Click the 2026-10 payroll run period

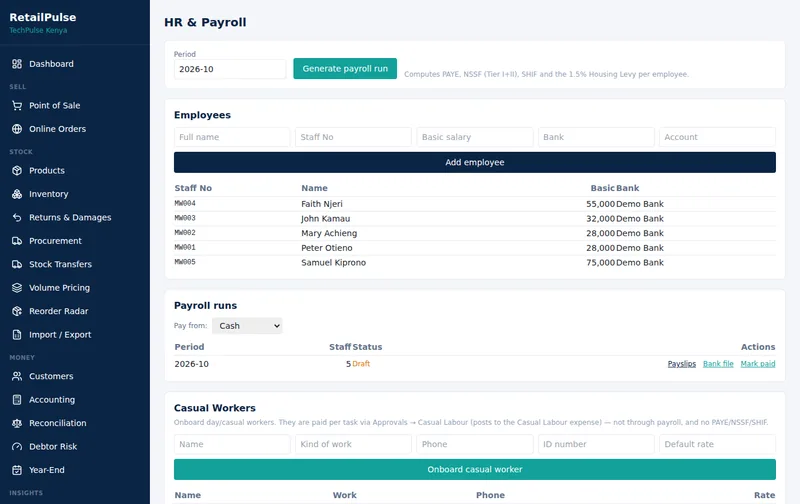tap(191, 364)
